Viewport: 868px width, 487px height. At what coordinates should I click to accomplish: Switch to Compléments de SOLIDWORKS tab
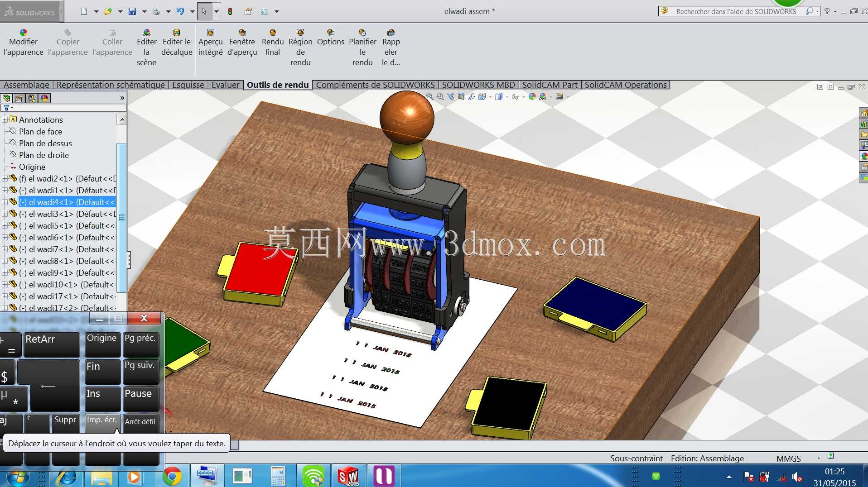click(x=375, y=85)
